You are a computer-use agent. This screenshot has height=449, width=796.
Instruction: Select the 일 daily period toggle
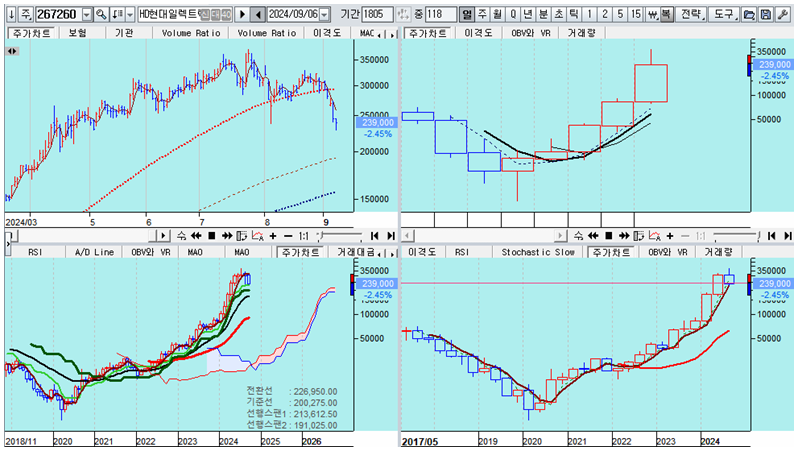pyautogui.click(x=467, y=15)
